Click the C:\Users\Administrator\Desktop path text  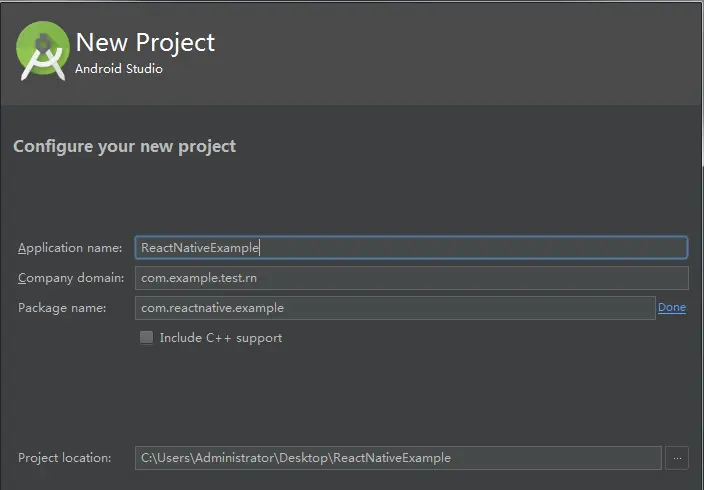[x=235, y=458]
